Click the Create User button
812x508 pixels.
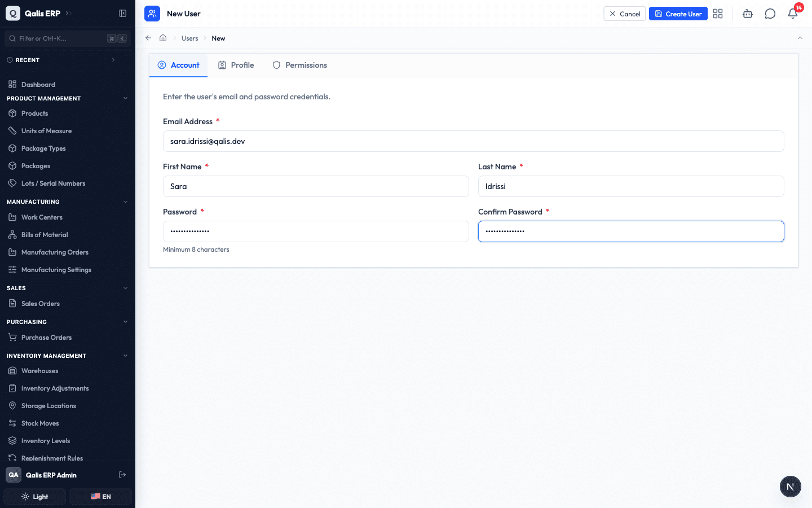pyautogui.click(x=678, y=14)
